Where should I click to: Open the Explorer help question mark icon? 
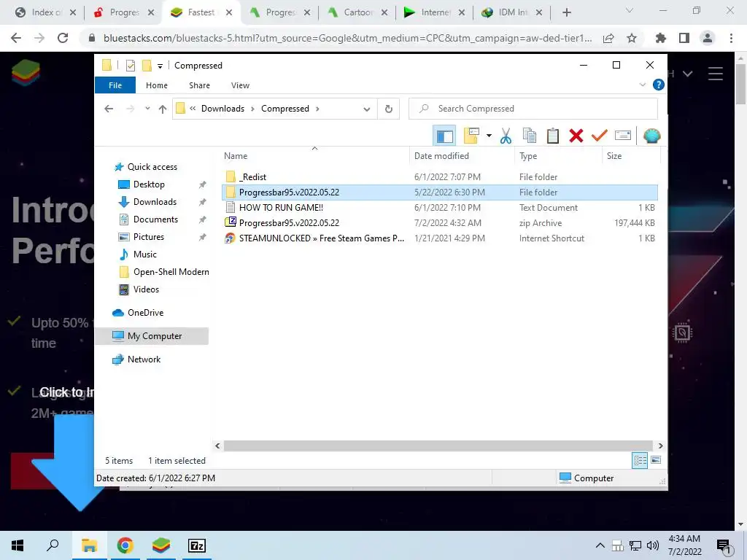tap(659, 85)
